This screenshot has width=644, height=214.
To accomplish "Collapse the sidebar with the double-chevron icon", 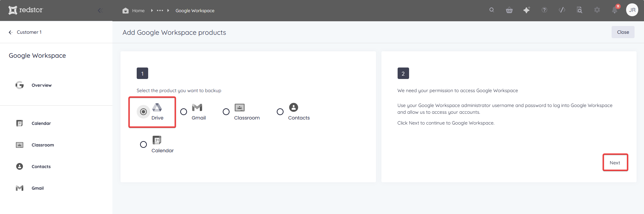I will 100,10.
